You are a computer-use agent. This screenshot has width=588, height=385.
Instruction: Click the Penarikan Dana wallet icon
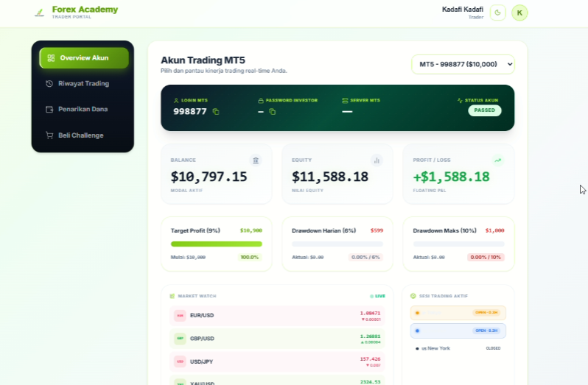pos(49,110)
